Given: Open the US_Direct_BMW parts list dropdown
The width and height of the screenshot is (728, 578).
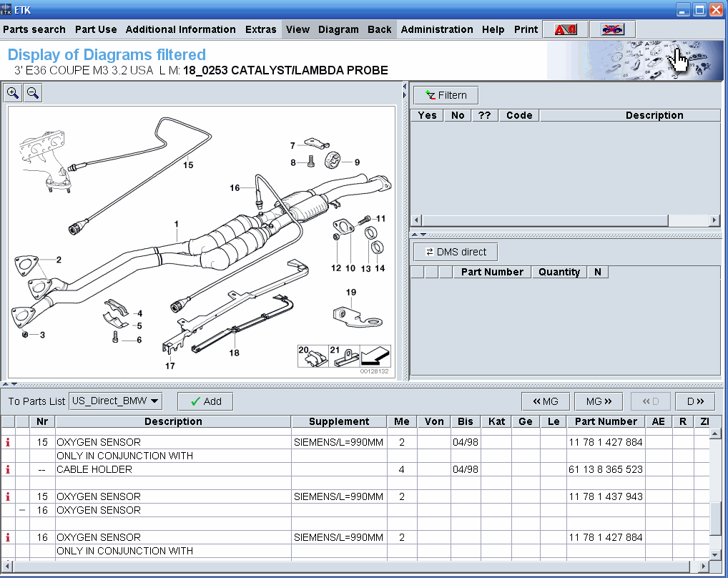Looking at the screenshot, I should (115, 401).
